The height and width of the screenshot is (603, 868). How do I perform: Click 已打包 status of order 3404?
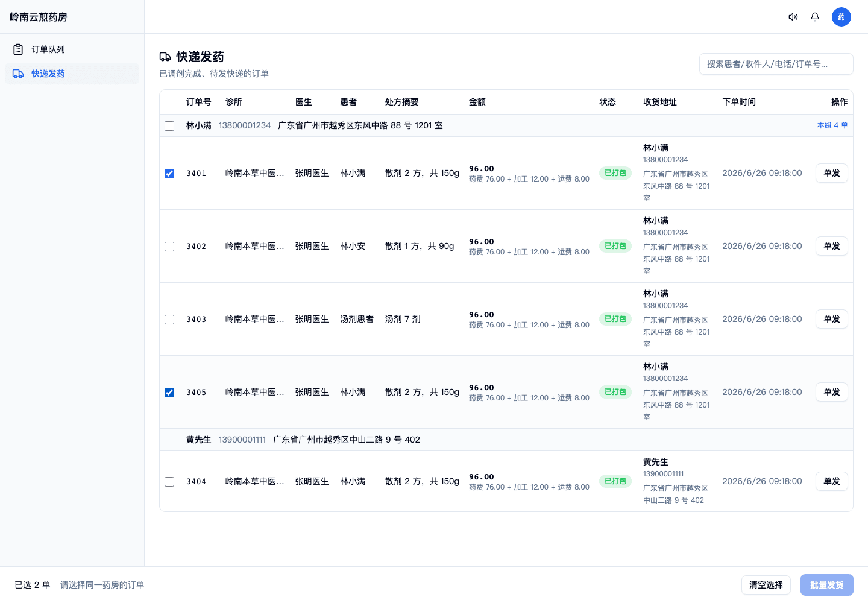(615, 481)
